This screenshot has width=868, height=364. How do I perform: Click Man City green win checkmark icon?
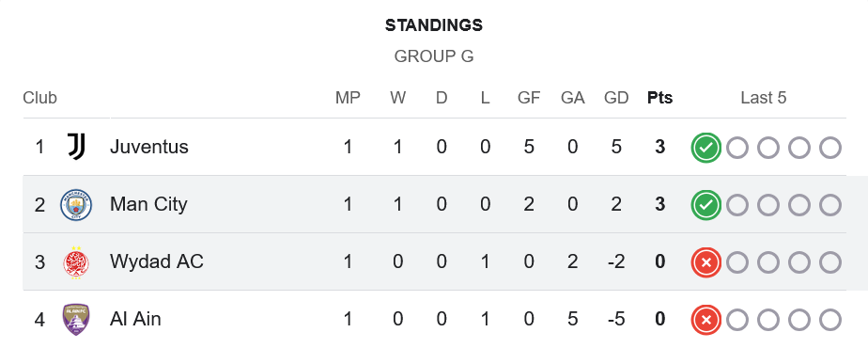point(705,206)
